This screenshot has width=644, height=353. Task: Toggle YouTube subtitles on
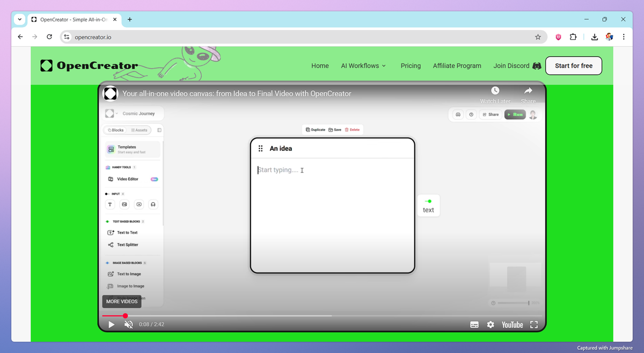(x=474, y=324)
